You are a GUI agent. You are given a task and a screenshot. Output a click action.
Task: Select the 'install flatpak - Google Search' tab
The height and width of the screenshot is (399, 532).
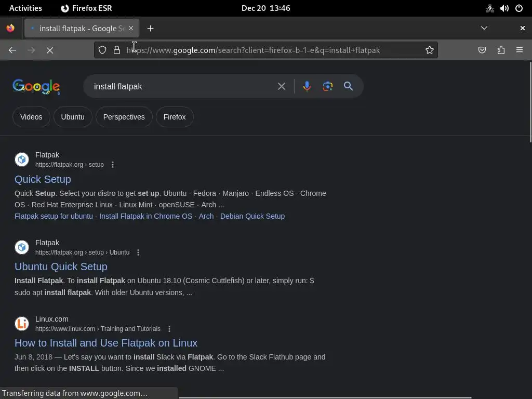click(82, 29)
